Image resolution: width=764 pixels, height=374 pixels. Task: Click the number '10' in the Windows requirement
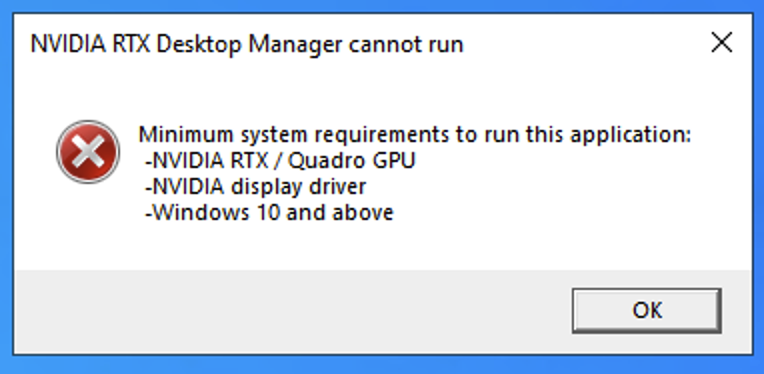(x=267, y=213)
